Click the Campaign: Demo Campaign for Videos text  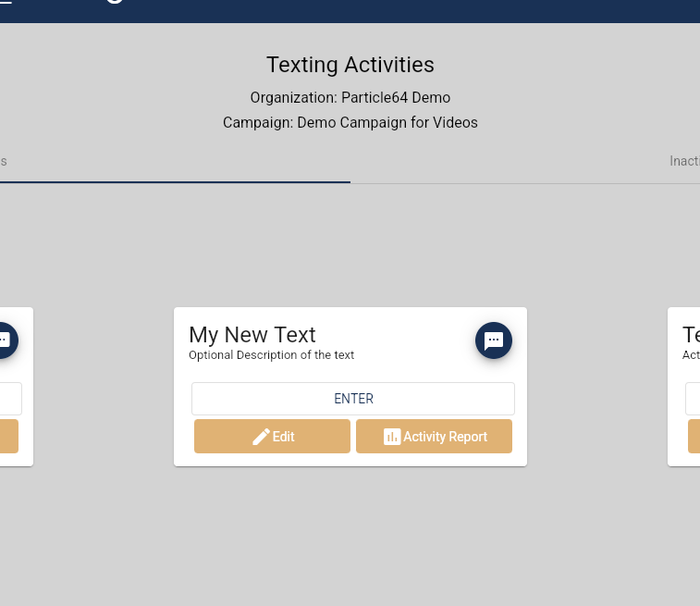coord(350,122)
